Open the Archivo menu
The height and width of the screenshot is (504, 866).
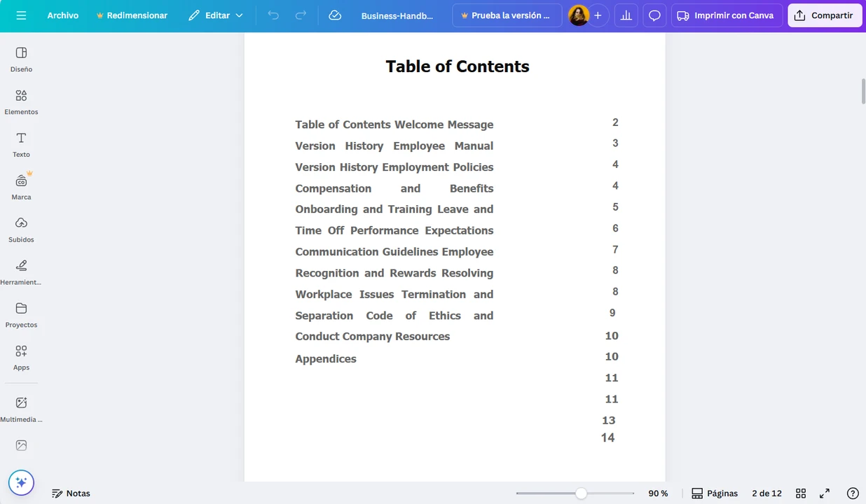pos(63,15)
